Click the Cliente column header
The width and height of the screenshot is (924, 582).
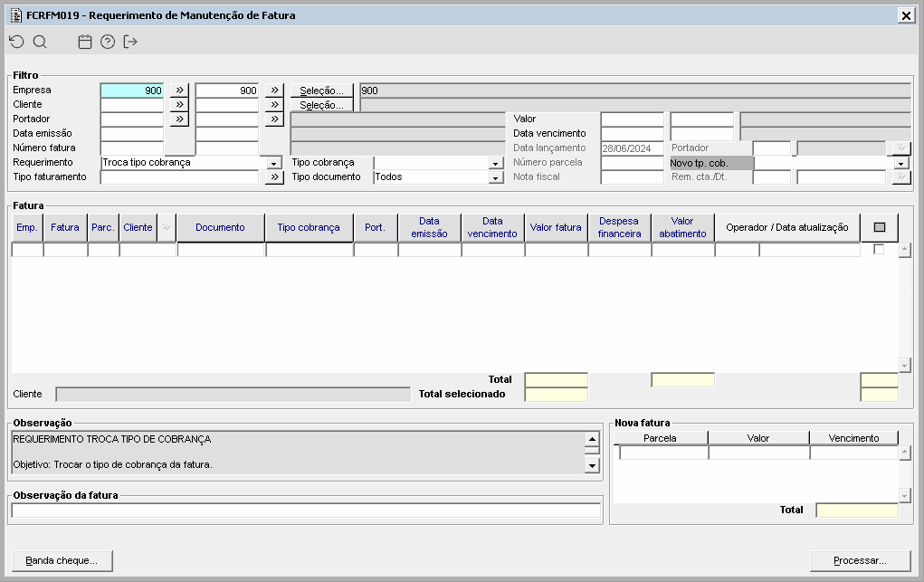[x=138, y=227]
